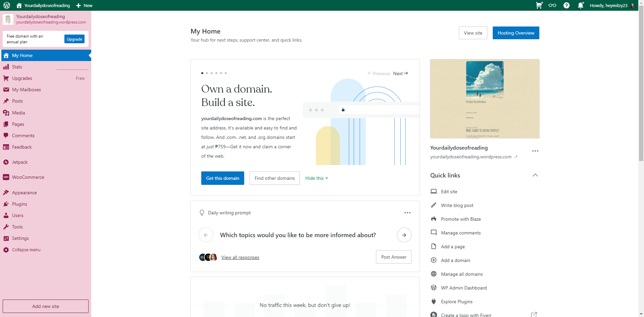The image size is (644, 317).
Task: Open the Daily writing prompt options menu
Action: coord(407,212)
